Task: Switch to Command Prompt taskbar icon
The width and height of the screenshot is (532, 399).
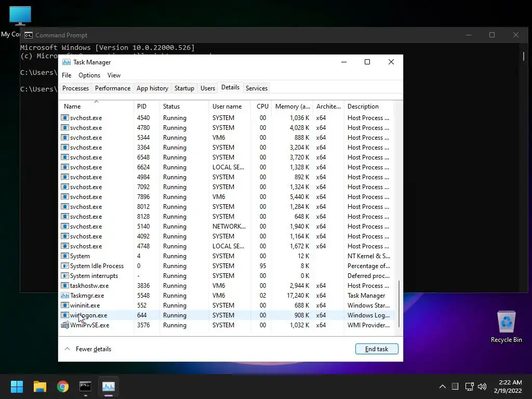Action: tap(85, 387)
